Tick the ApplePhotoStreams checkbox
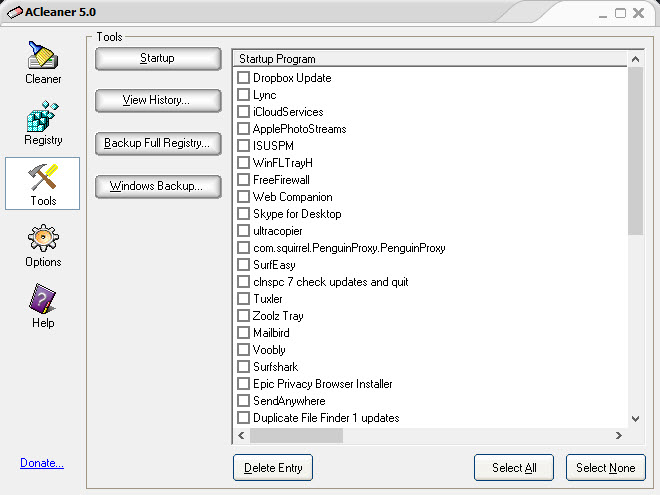660x495 pixels. coord(243,128)
